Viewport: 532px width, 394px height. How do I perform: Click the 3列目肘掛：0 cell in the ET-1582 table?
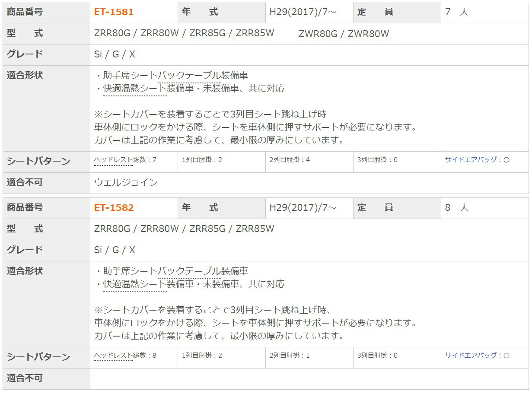pyautogui.click(x=377, y=356)
